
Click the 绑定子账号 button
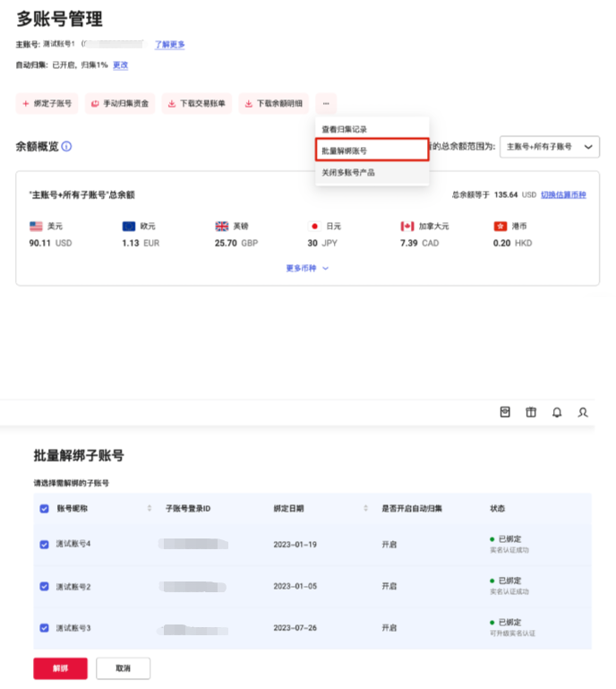[x=47, y=104]
